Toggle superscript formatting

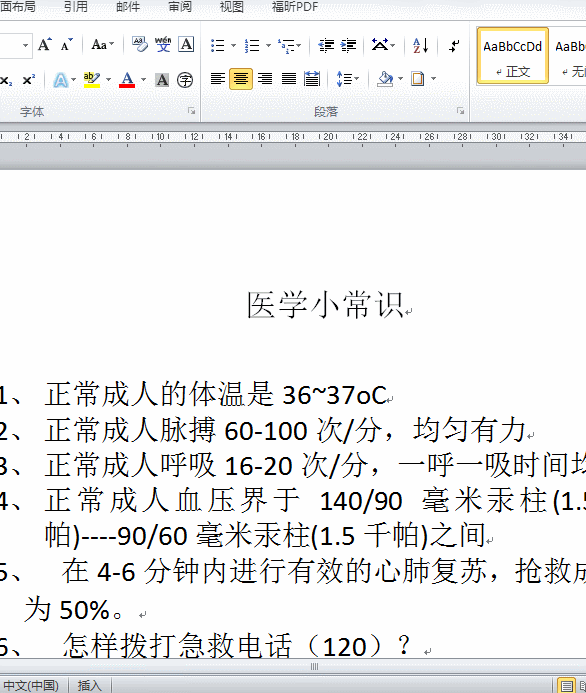(x=28, y=80)
